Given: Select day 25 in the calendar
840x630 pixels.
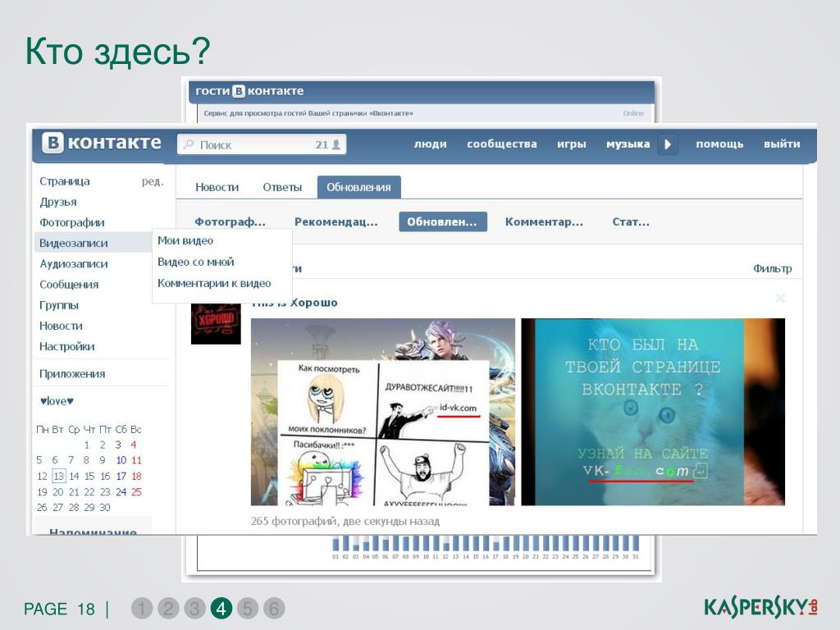Looking at the screenshot, I should [137, 492].
